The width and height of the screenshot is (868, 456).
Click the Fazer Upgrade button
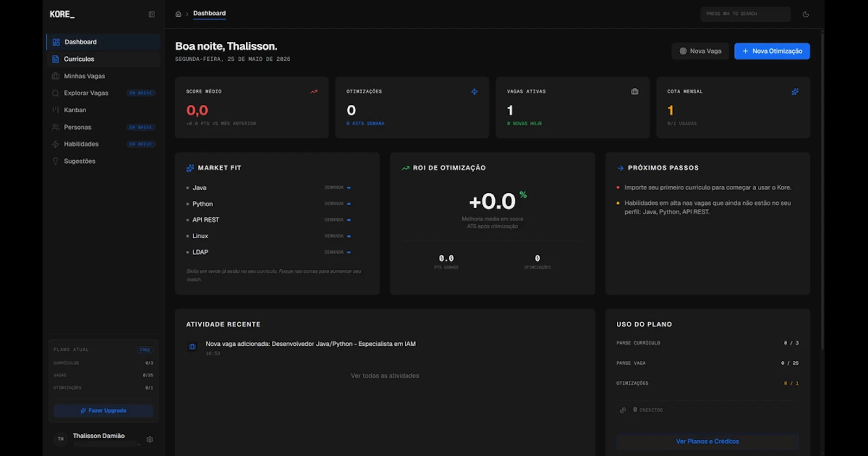(x=104, y=411)
